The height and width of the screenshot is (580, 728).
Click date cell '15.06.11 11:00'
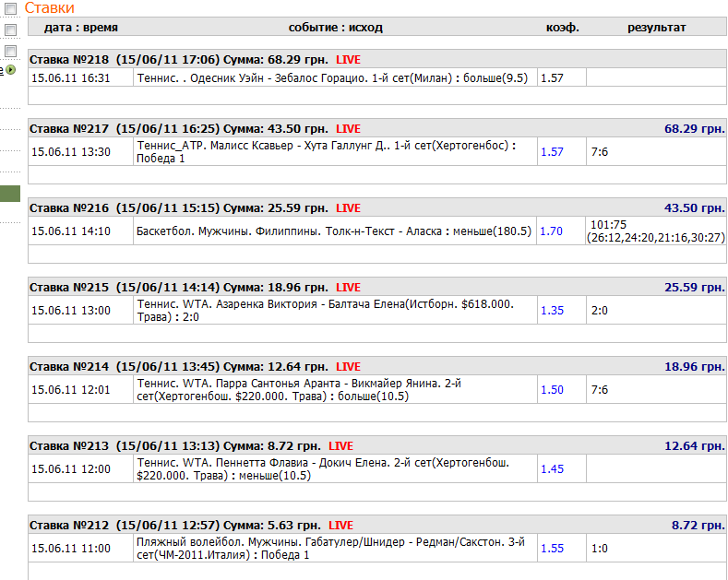(70, 549)
